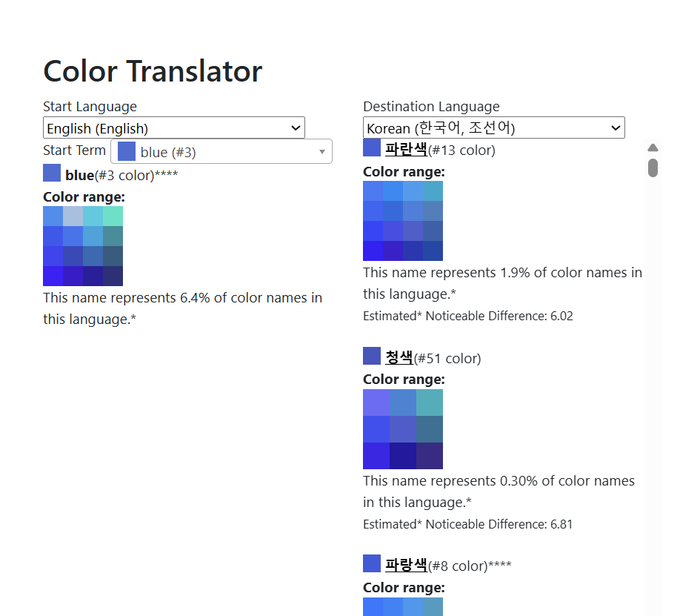Click the swatch beside the 파란색 heading

(372, 148)
